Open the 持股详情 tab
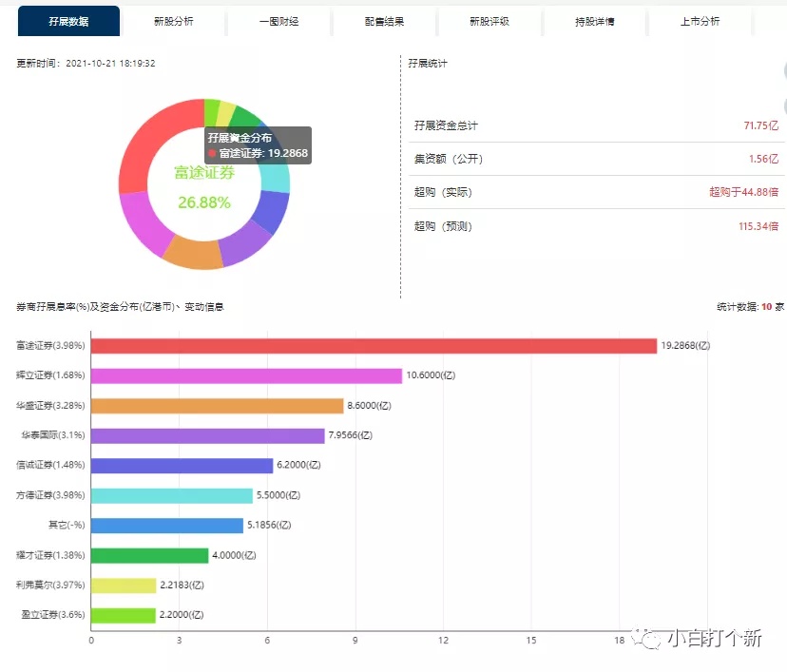The width and height of the screenshot is (787, 672). point(595,21)
